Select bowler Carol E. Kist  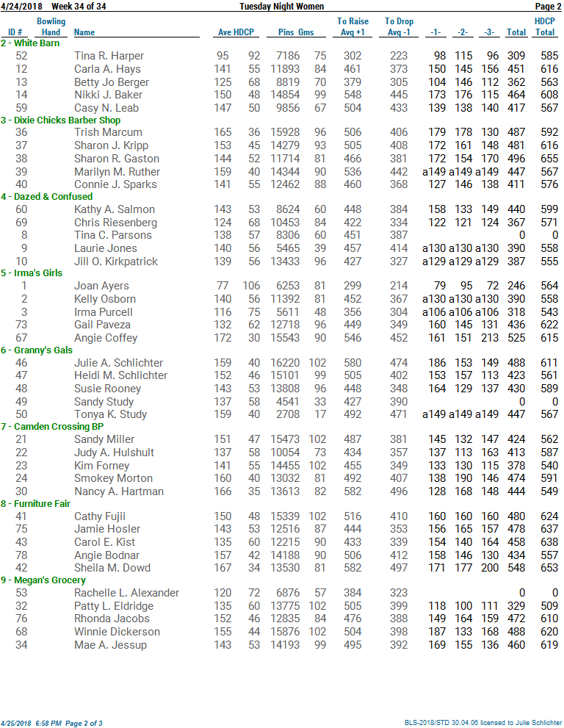[104, 542]
